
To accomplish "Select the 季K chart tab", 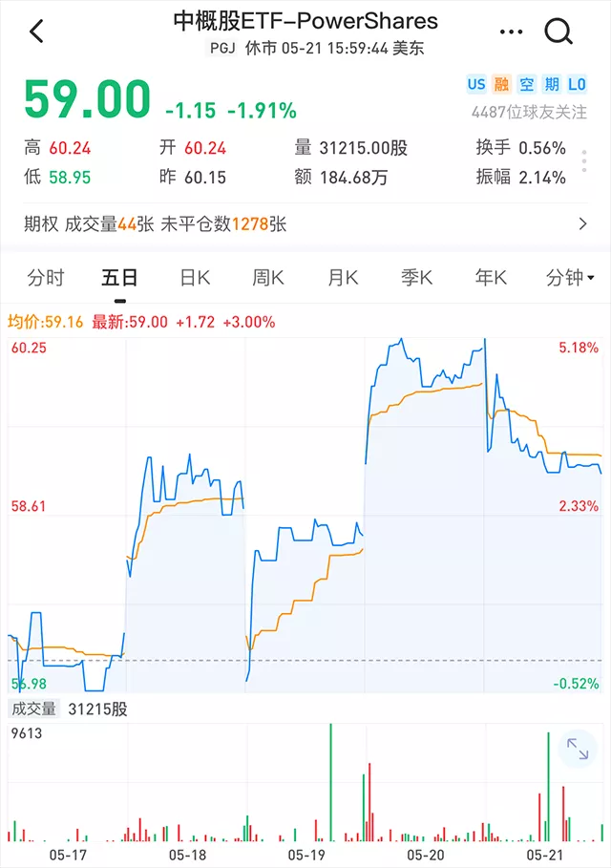I will (x=417, y=277).
